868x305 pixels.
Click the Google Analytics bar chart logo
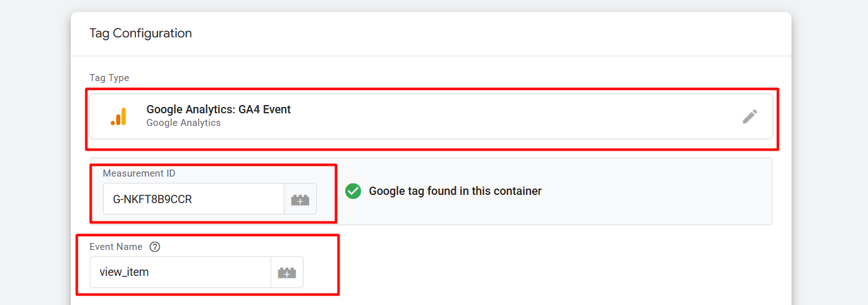tap(119, 116)
